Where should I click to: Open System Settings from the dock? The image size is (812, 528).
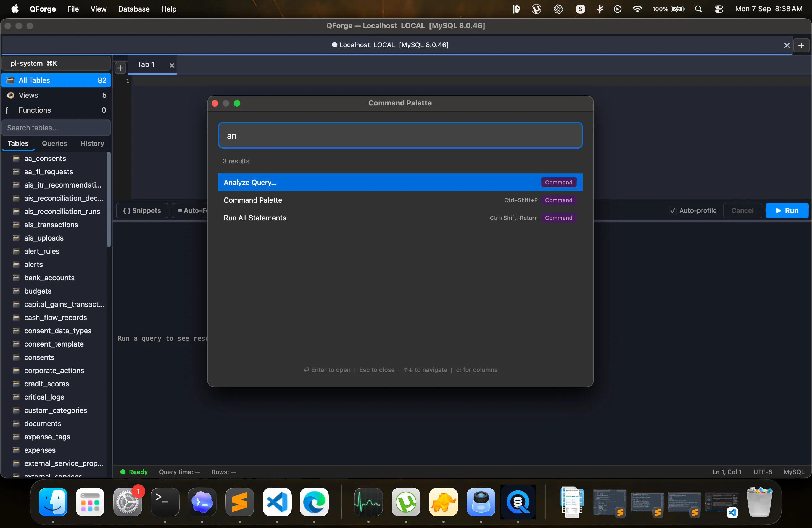tap(128, 502)
